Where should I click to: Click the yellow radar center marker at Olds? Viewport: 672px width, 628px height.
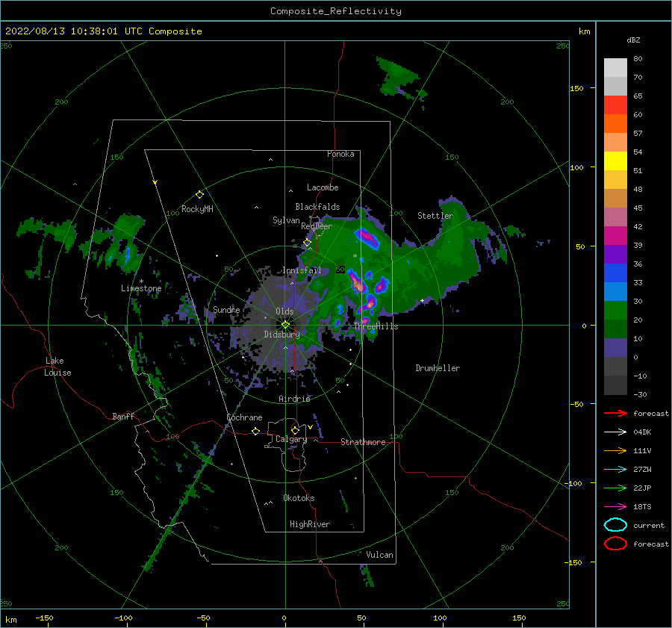pos(285,325)
